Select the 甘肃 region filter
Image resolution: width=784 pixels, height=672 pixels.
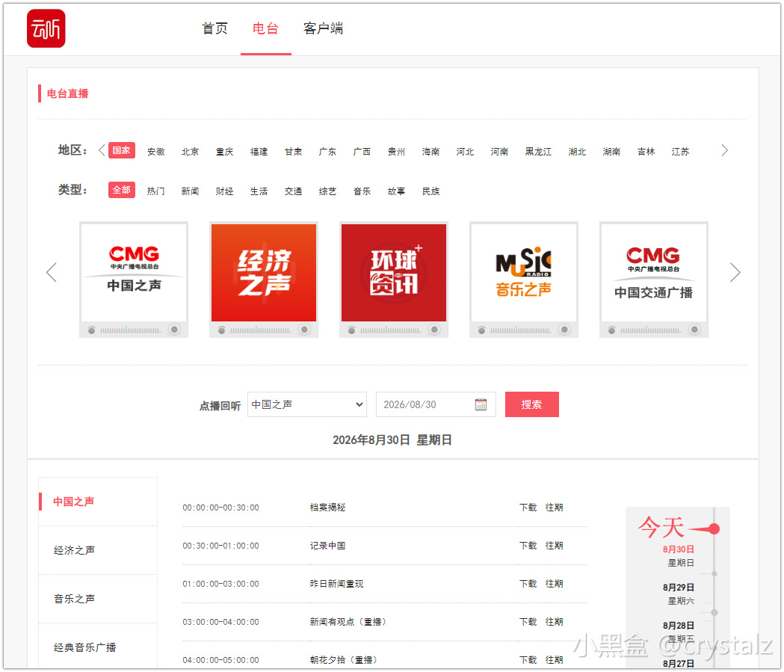tap(294, 152)
